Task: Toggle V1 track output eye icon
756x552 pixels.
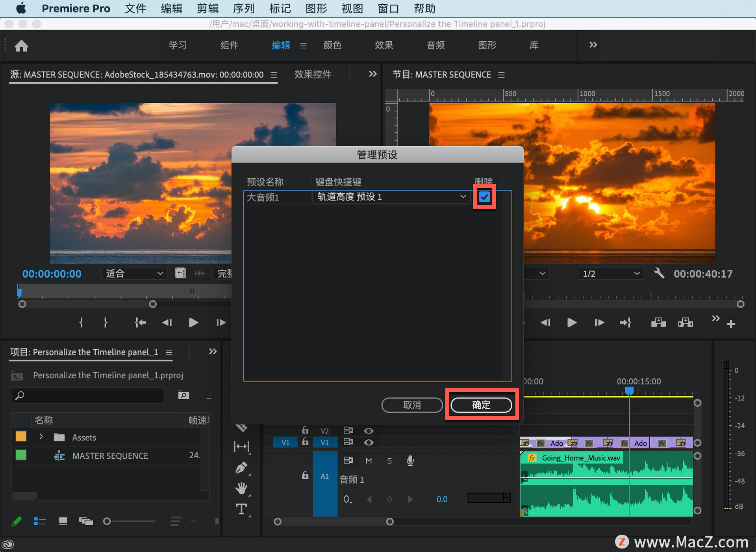Action: [369, 443]
